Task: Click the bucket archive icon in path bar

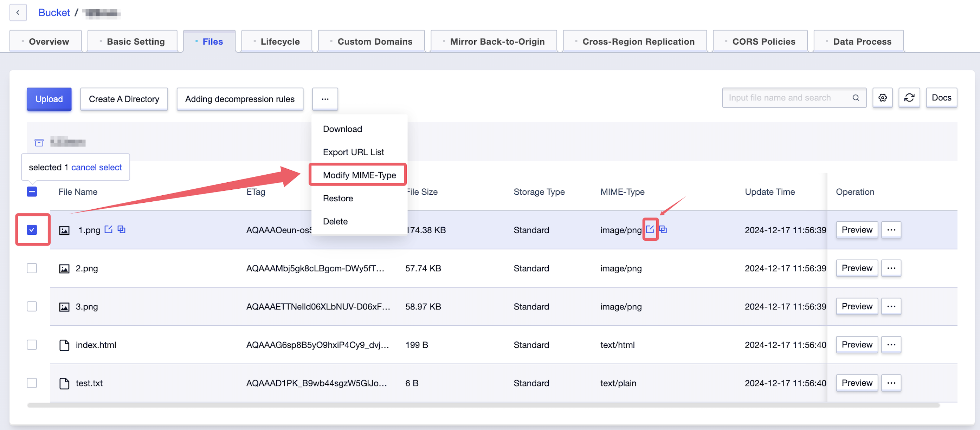Action: pyautogui.click(x=39, y=143)
